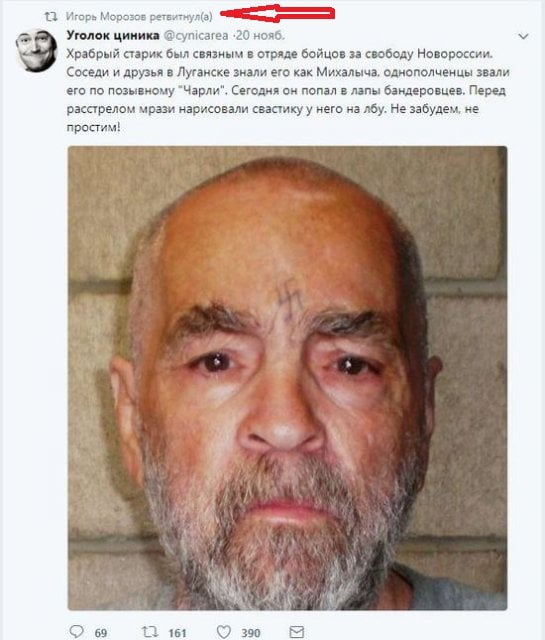The width and height of the screenshot is (545, 640).
Task: Click the reply count 69
Action: point(100,633)
